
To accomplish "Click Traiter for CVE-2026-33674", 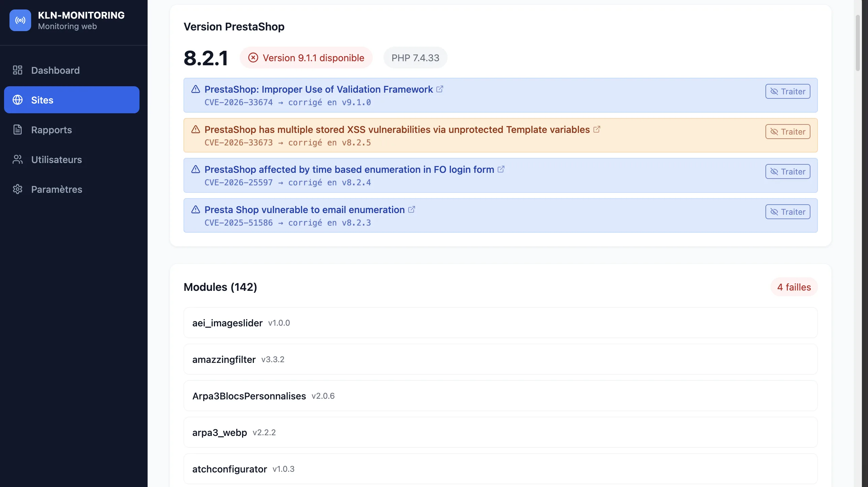I will click(788, 91).
